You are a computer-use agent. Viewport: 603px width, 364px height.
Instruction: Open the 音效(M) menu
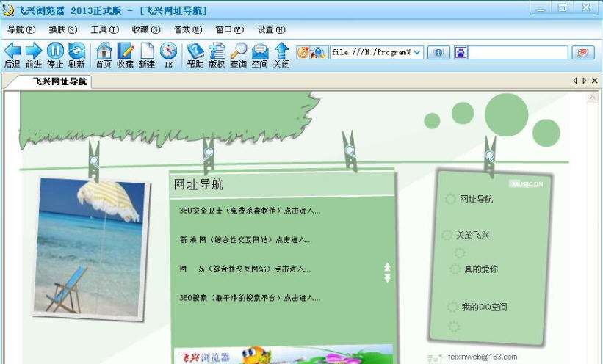tap(188, 29)
